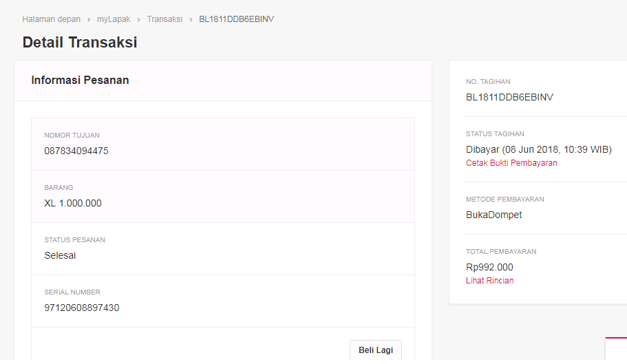Screen dimensions: 627x364
Task: Click the Informasi Pesanan section header
Action: click(x=80, y=81)
